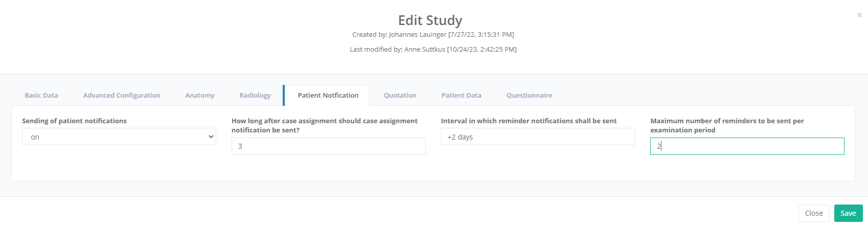Switch to the Patient Data tab
868x226 pixels.
click(462, 96)
